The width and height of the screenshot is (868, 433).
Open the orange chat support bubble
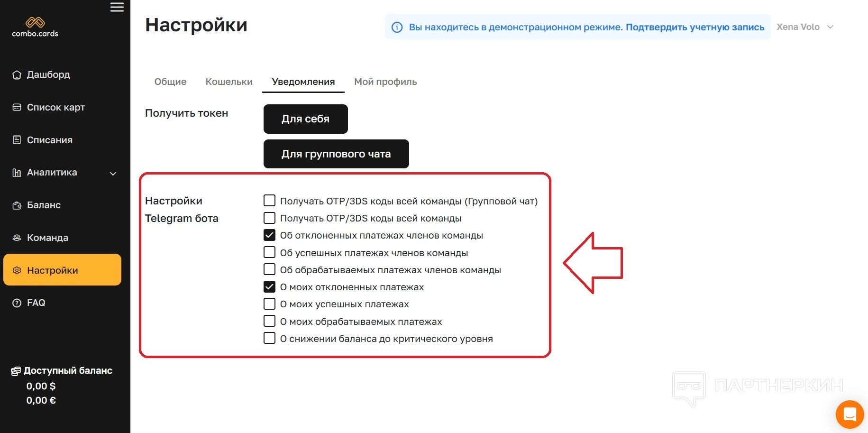pyautogui.click(x=850, y=414)
